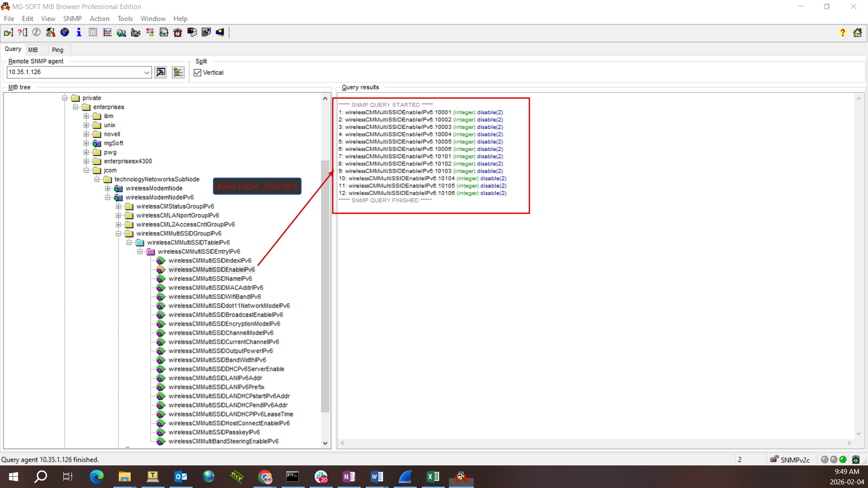Click the yellow question mark help icon
868x488 pixels.
[x=842, y=33]
